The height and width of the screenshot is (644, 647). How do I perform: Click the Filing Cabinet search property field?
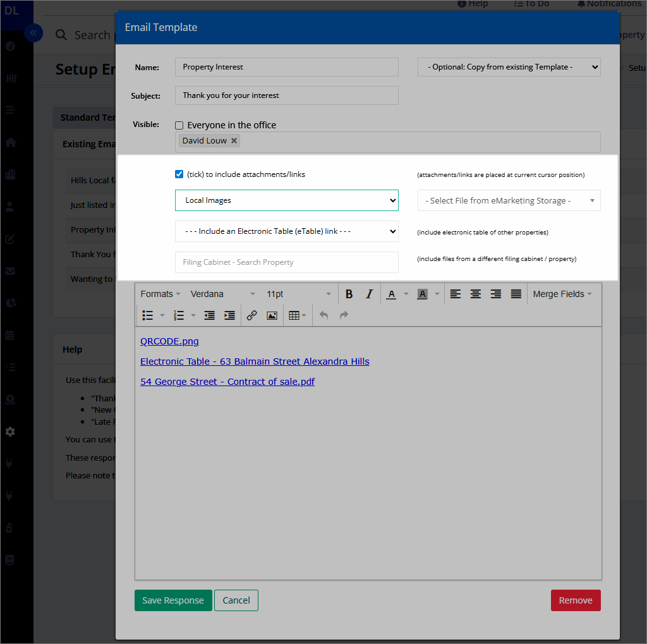click(287, 262)
